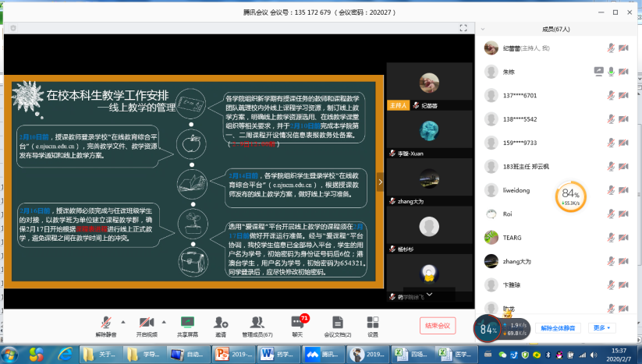Toggle camera icon for member TEARG
The image size is (642, 364).
tap(623, 237)
